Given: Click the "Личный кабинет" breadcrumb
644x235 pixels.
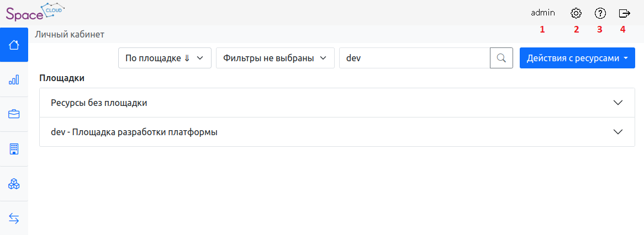Looking at the screenshot, I should [70, 34].
